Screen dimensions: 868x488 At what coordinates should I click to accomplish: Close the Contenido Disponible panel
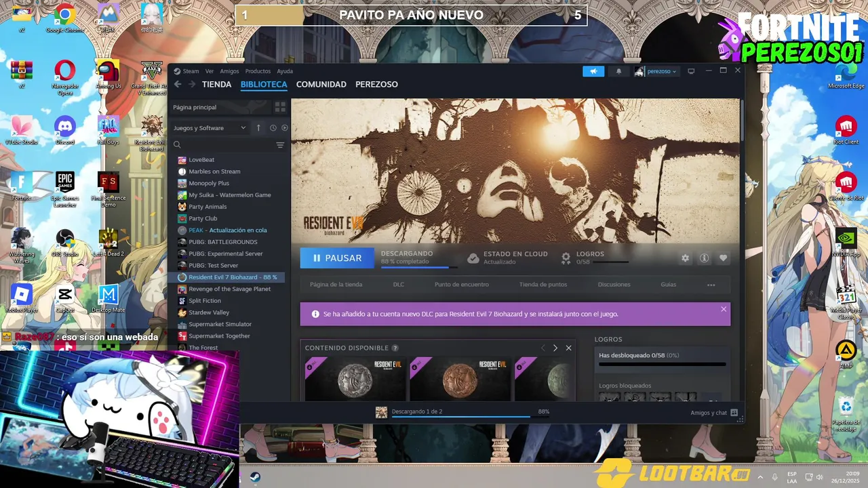pos(568,348)
